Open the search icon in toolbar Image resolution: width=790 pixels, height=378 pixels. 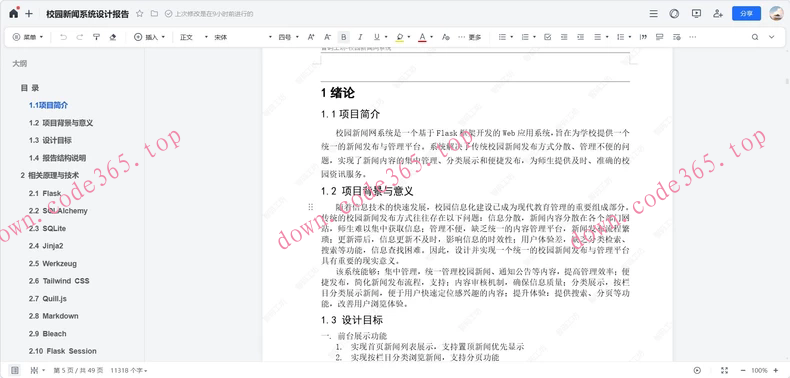[x=755, y=37]
